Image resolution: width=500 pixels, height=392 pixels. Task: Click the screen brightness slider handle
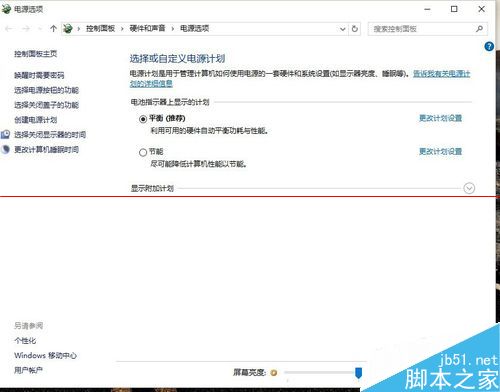pyautogui.click(x=358, y=373)
